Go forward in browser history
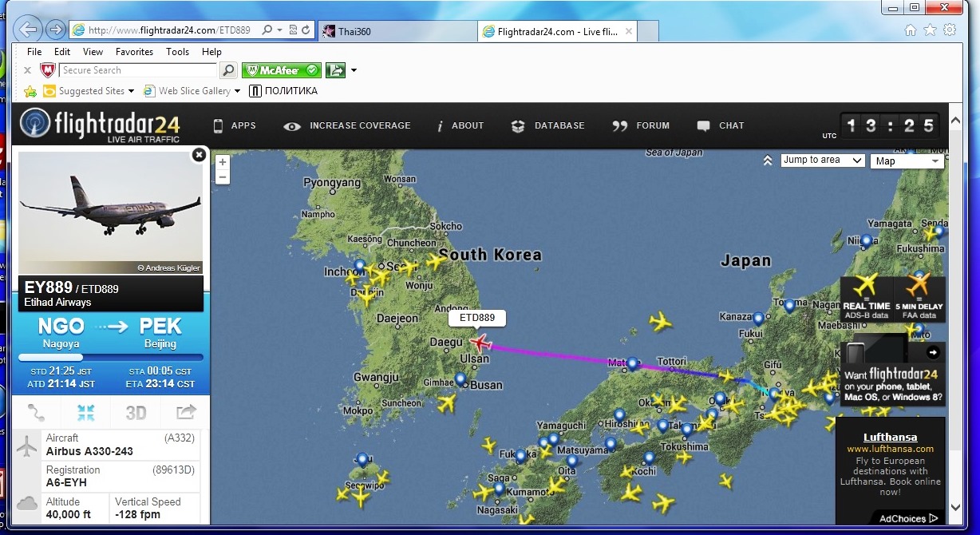980x535 pixels. click(x=55, y=30)
